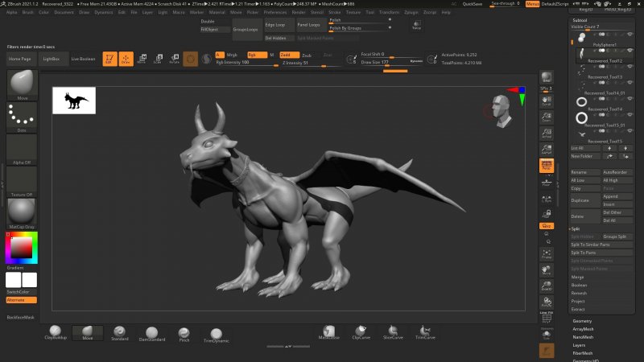This screenshot has height=362, width=644.
Task: Activate the Draw mode button
Action: point(126,59)
